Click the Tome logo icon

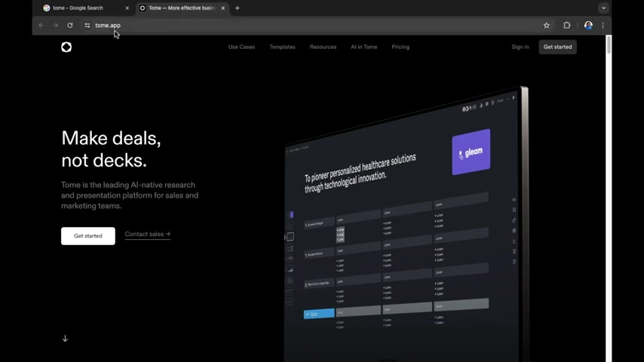click(66, 48)
